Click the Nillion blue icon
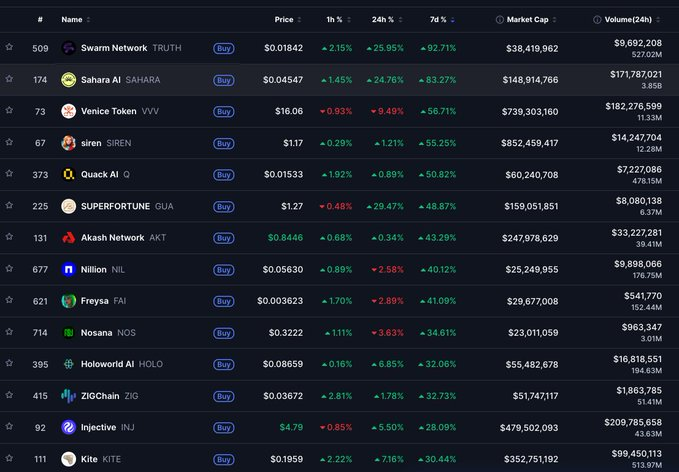The image size is (679, 472). tap(68, 269)
